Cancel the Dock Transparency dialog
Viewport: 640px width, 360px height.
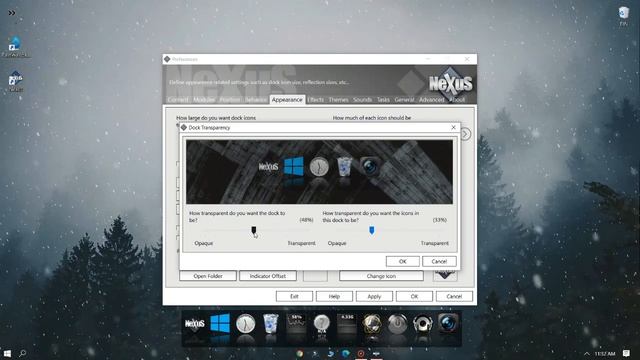[439, 261]
